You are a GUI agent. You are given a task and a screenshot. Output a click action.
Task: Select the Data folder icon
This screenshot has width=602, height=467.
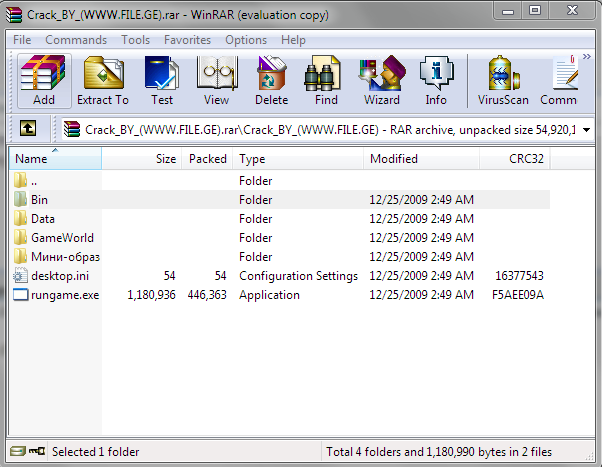pyautogui.click(x=20, y=218)
